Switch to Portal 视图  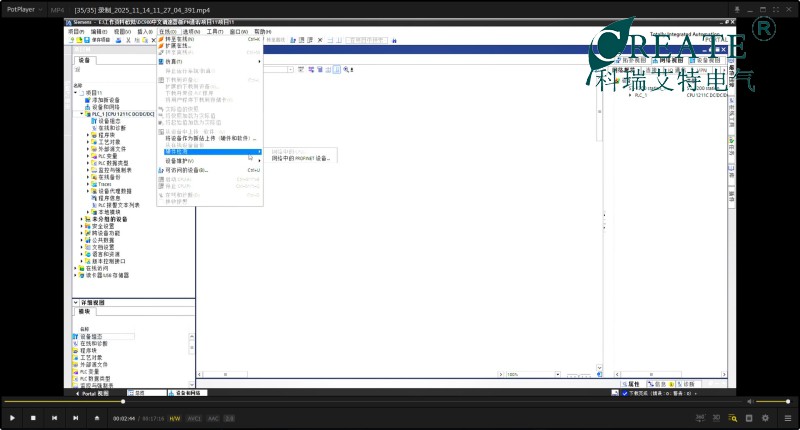[92, 393]
